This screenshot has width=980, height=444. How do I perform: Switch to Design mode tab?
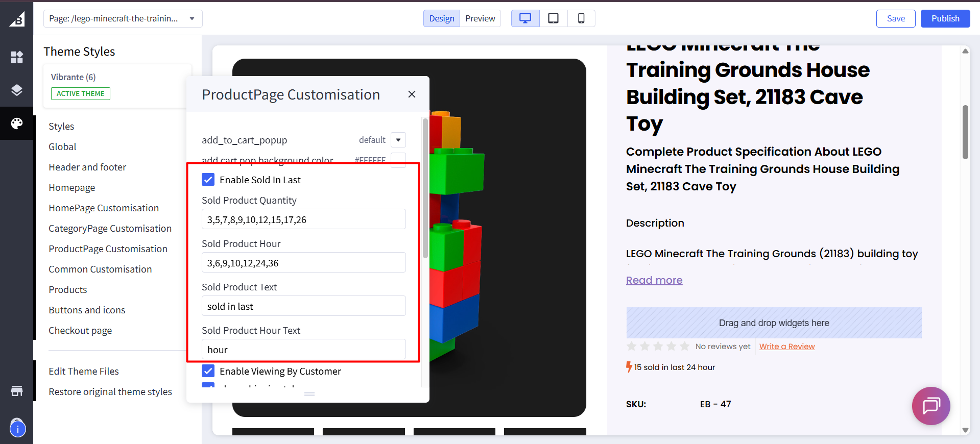click(442, 18)
